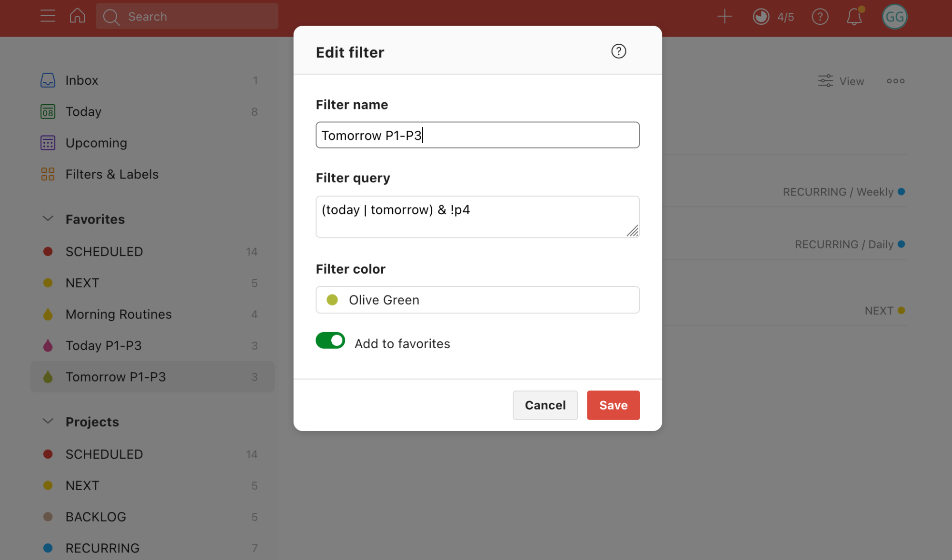
Task: Open the View options menu
Action: pyautogui.click(x=841, y=81)
